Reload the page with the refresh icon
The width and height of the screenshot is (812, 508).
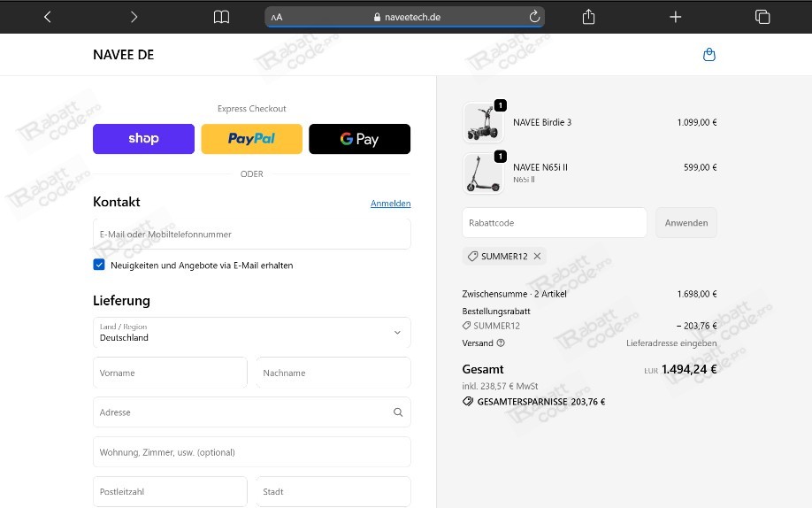534,17
